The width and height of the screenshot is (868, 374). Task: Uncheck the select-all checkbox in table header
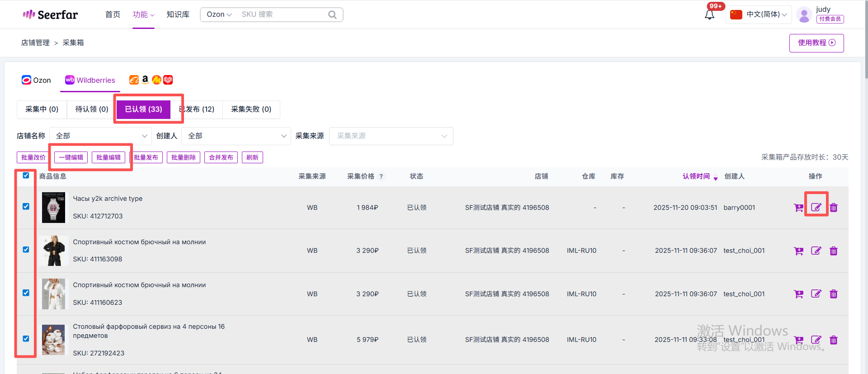[x=26, y=175]
